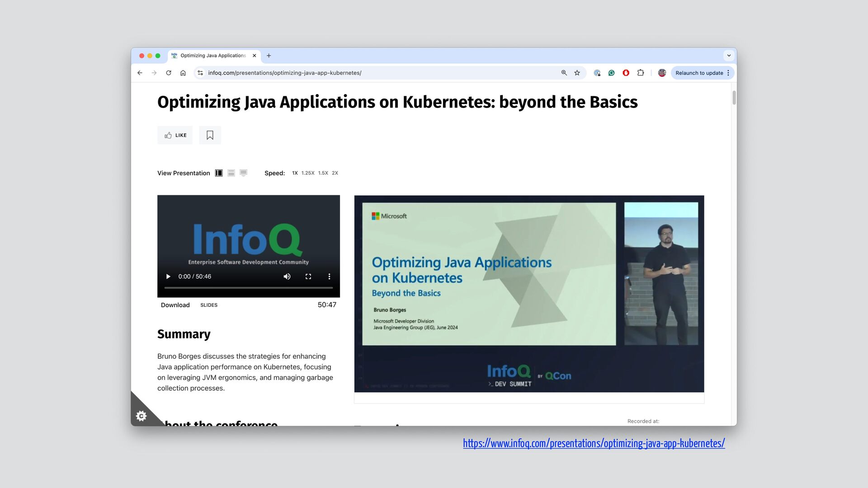Click the presentation slide thumbnail
The image size is (868, 488).
click(529, 294)
